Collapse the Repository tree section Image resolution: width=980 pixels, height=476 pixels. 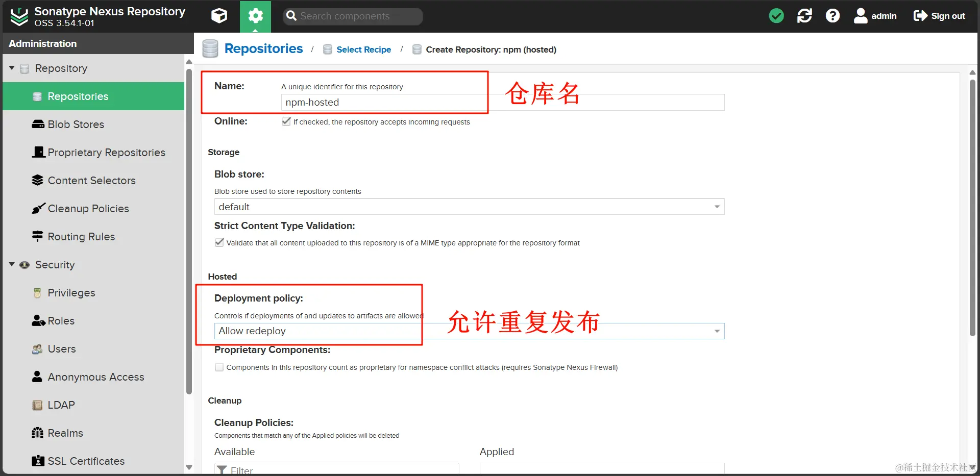point(12,68)
